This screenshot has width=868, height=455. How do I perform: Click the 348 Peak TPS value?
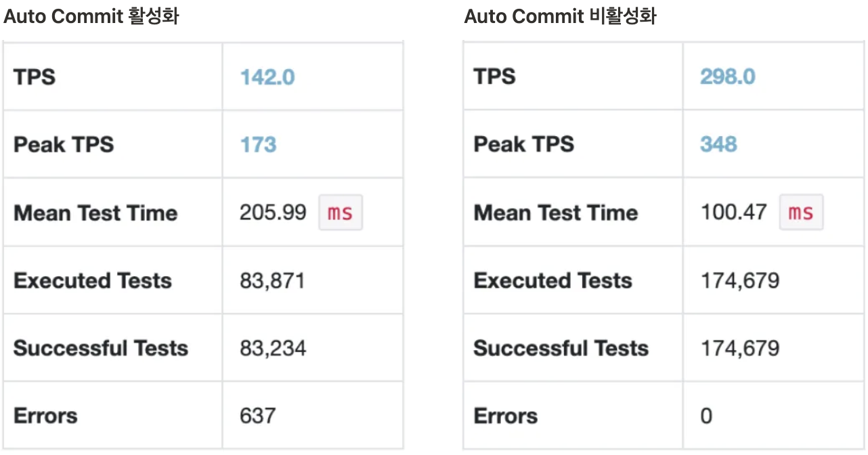(x=718, y=144)
